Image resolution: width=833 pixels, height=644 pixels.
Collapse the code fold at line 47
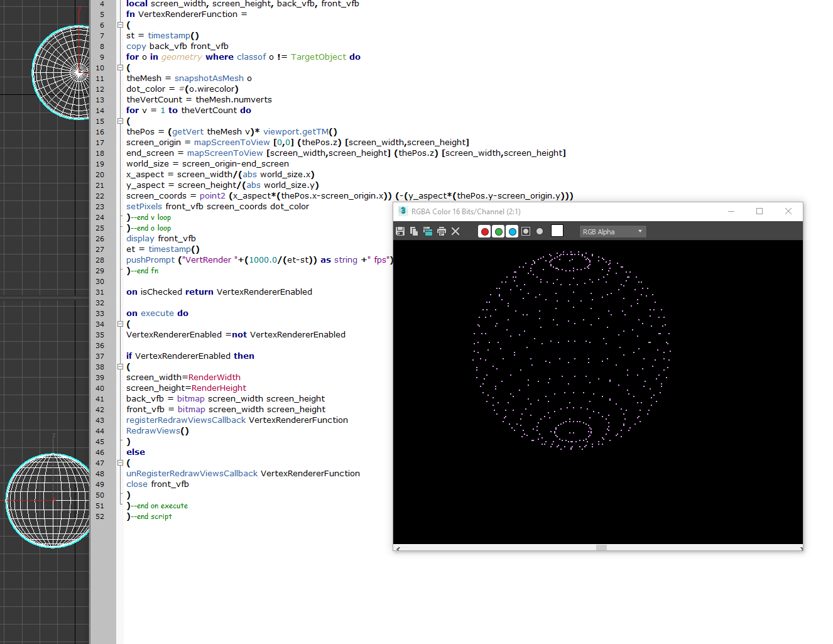120,463
